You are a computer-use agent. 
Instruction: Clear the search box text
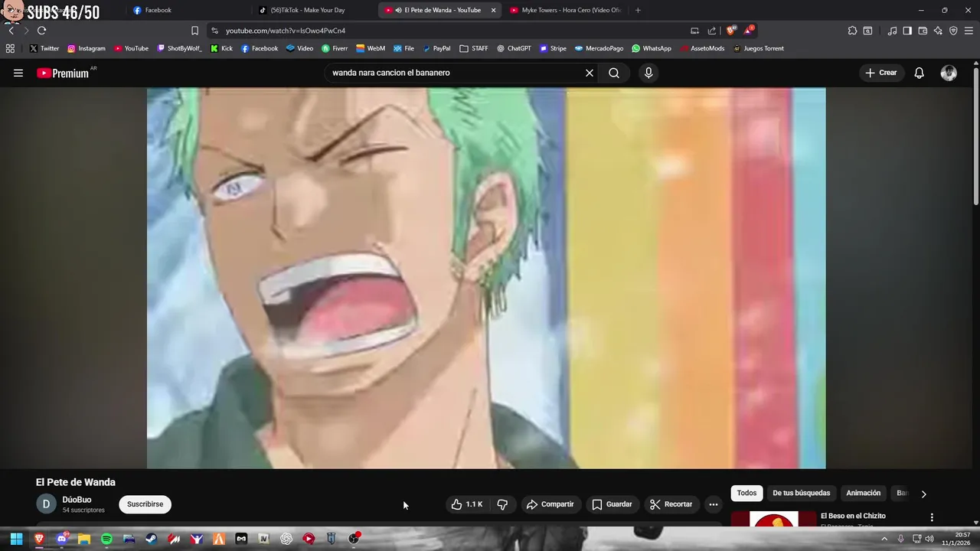[590, 73]
